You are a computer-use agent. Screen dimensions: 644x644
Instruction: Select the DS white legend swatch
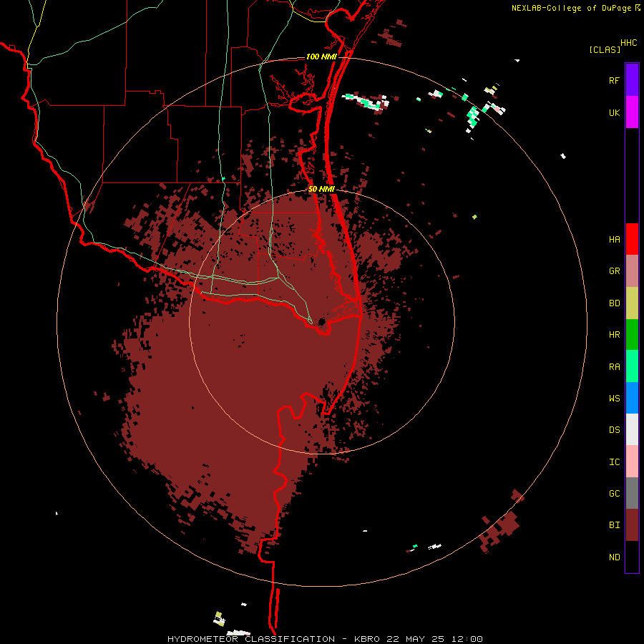[632, 429]
